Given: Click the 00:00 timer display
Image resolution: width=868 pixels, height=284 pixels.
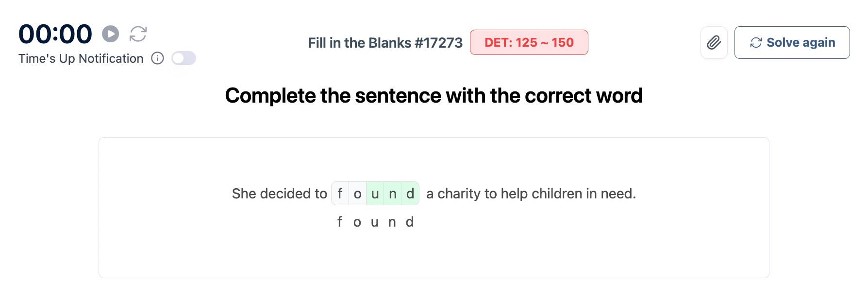Looking at the screenshot, I should click(55, 34).
